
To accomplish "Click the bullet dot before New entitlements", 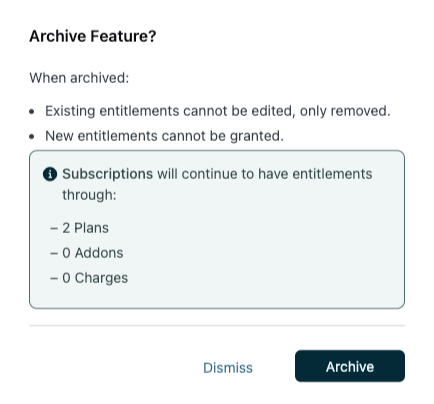I will 32,137.
